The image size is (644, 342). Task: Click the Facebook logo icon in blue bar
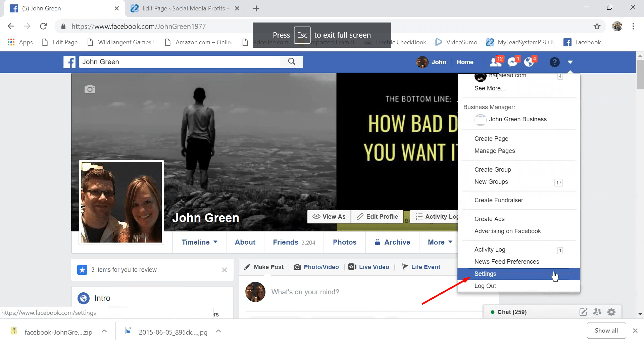click(x=69, y=62)
